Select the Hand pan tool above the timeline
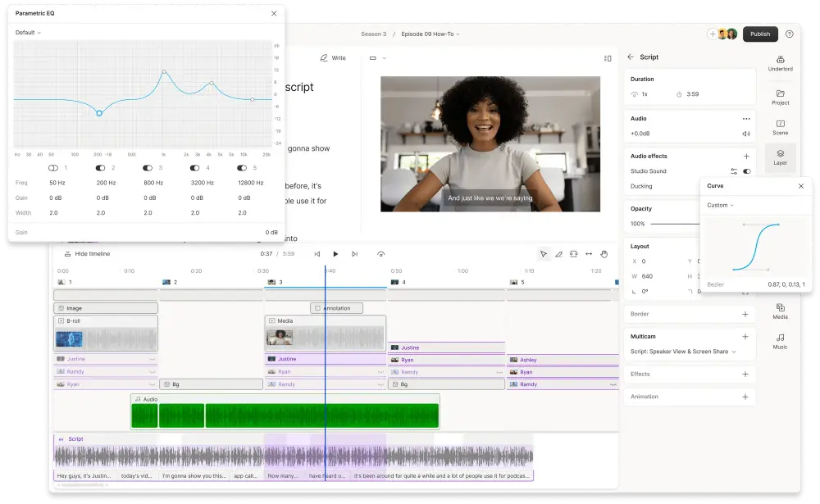820x504 pixels. (x=604, y=254)
